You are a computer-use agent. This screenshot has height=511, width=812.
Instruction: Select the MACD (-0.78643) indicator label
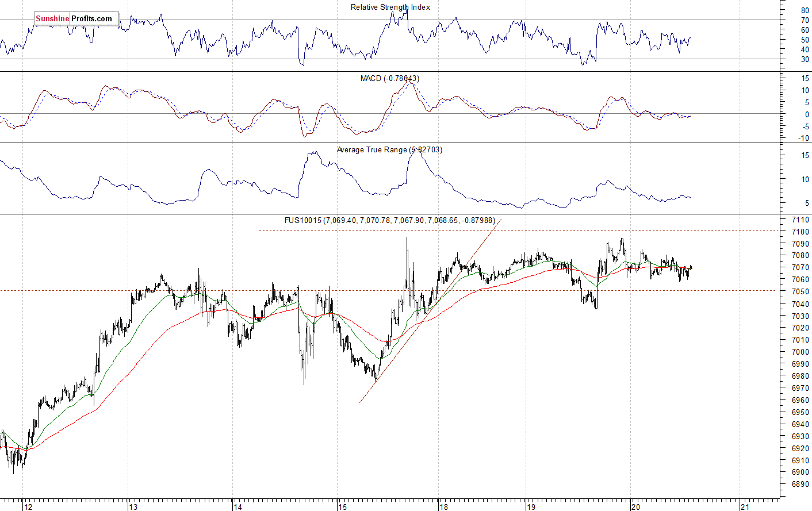pos(390,79)
